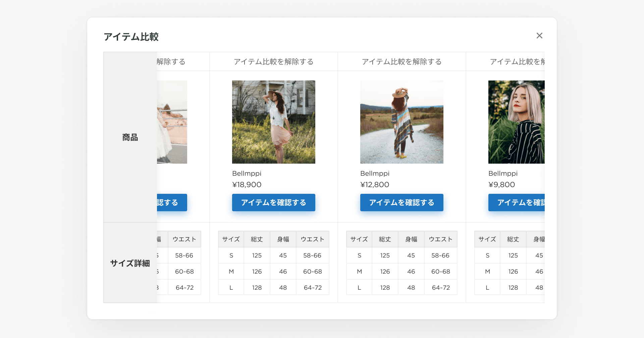Image resolution: width=644 pixels, height=338 pixels.
Task: Click the M size cell in ¥18,900 item's table
Action: coord(231,272)
